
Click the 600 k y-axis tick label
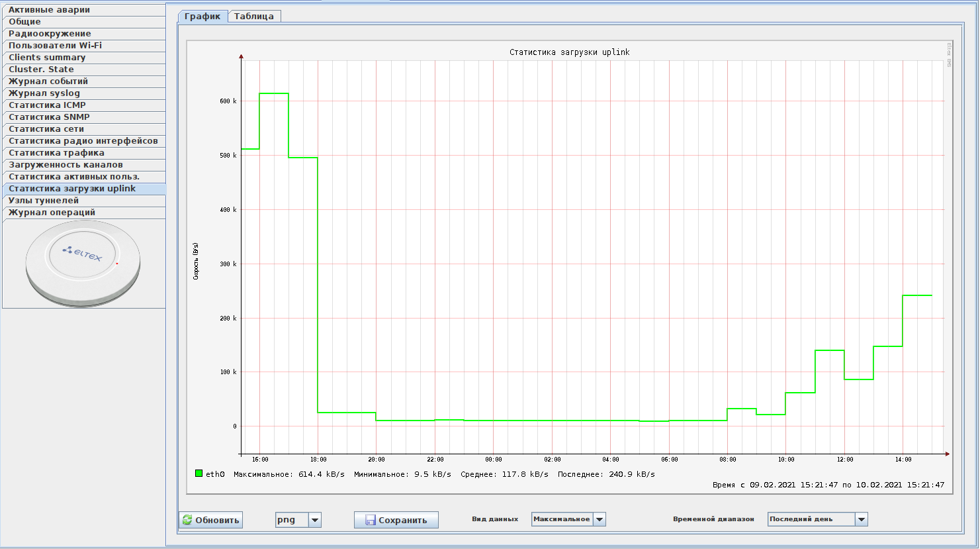[x=228, y=101]
